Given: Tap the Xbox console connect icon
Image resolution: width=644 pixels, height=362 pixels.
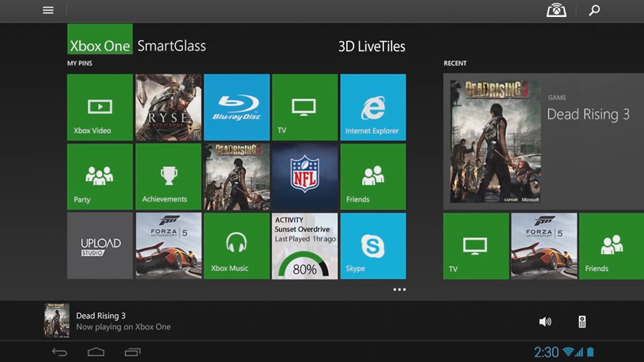Looking at the screenshot, I should pyautogui.click(x=556, y=10).
